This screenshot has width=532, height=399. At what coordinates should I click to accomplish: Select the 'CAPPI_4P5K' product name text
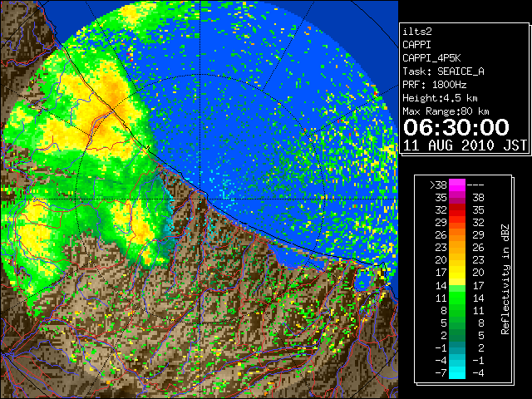(x=431, y=58)
